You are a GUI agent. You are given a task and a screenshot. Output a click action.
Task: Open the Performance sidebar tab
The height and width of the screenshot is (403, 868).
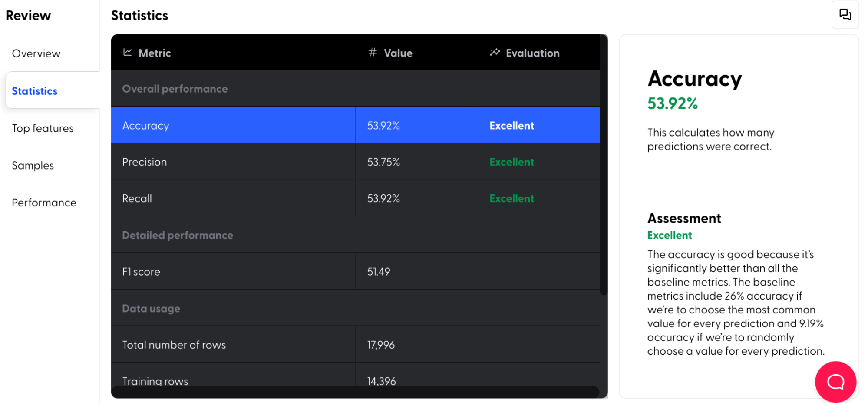tap(44, 203)
